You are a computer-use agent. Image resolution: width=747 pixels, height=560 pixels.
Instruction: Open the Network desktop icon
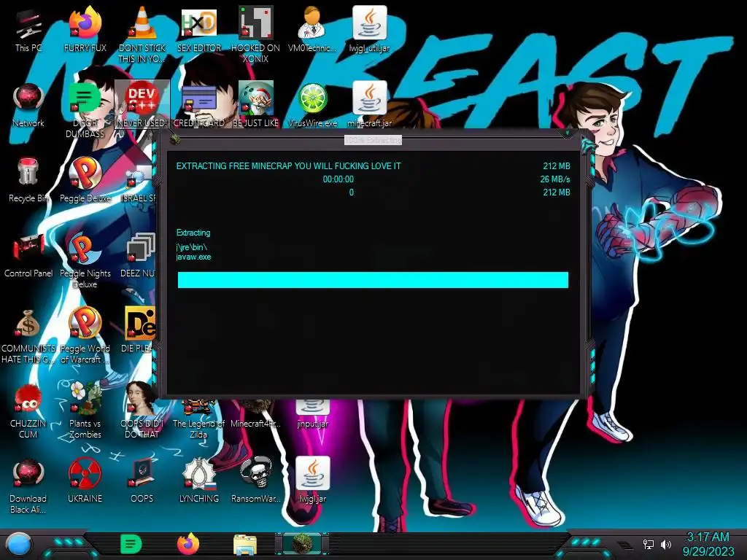(x=28, y=106)
